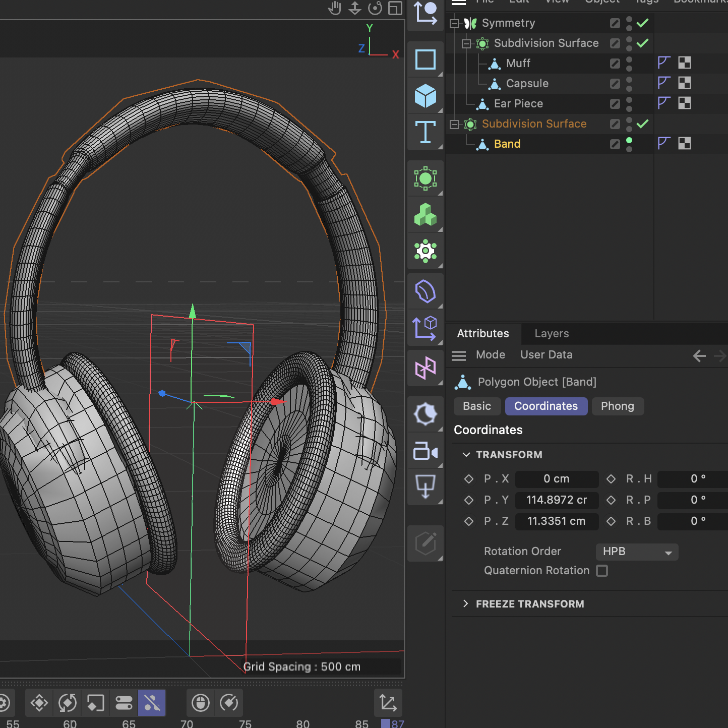The width and height of the screenshot is (728, 728).
Task: Collapse the TRANSFORM section
Action: 466,454
